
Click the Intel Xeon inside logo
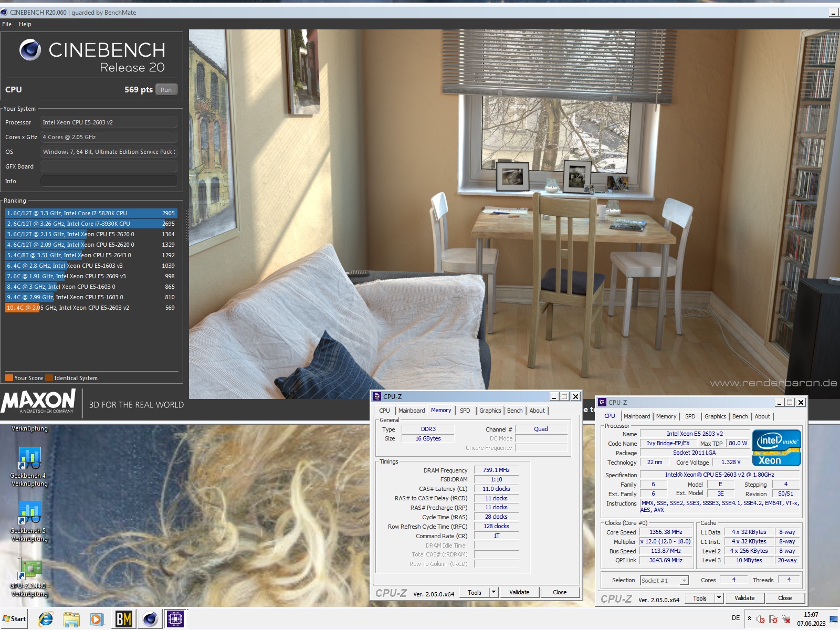click(x=776, y=448)
